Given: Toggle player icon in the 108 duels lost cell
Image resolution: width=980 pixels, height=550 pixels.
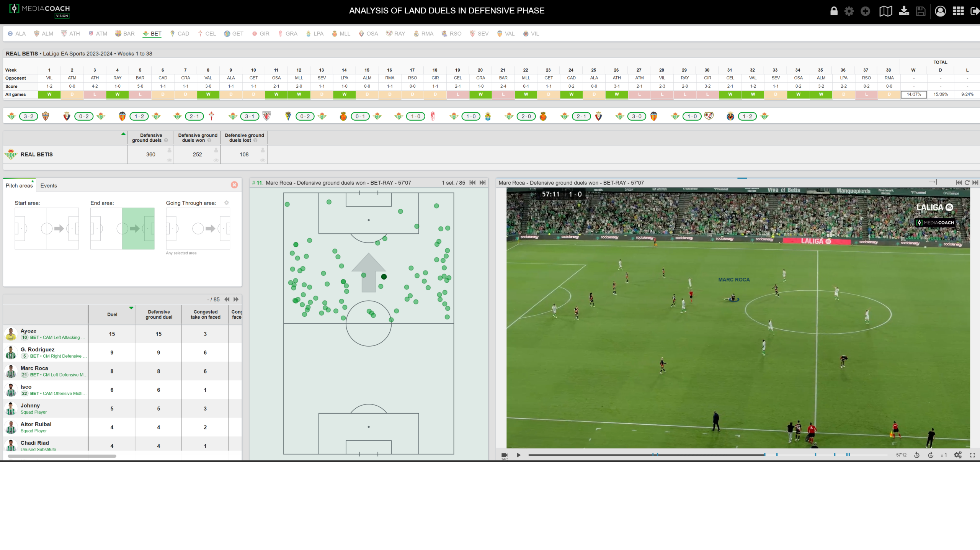Looking at the screenshot, I should click(263, 150).
